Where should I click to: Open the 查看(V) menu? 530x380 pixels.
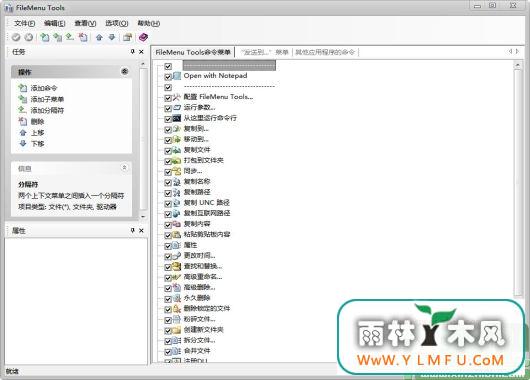pyautogui.click(x=85, y=23)
